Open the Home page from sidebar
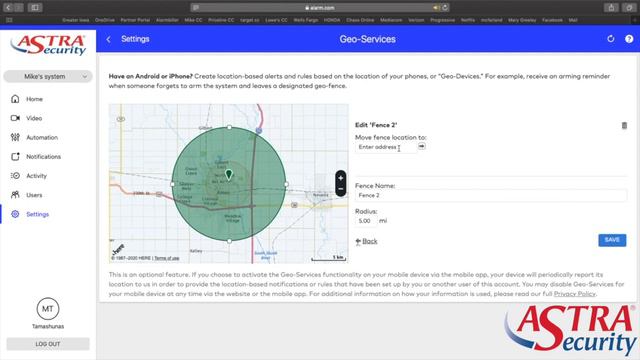This screenshot has height=360, width=640. [x=34, y=99]
